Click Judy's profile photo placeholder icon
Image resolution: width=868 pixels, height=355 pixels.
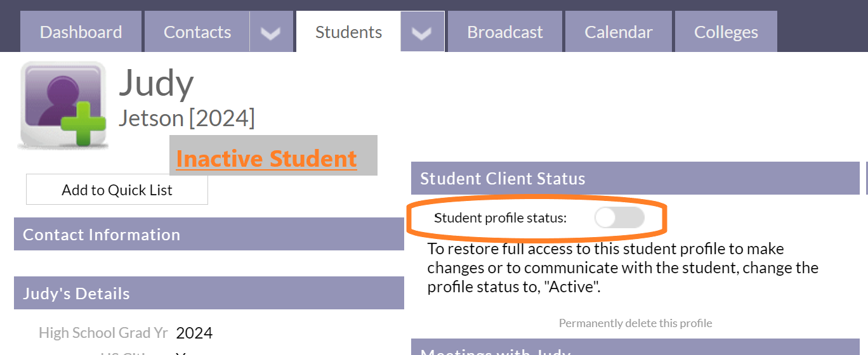click(62, 105)
